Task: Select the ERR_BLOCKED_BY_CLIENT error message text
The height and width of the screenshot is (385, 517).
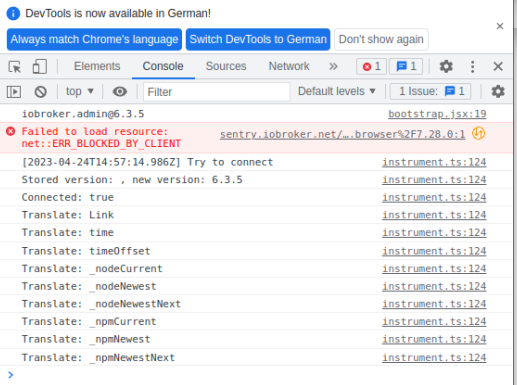Action: (x=101, y=137)
